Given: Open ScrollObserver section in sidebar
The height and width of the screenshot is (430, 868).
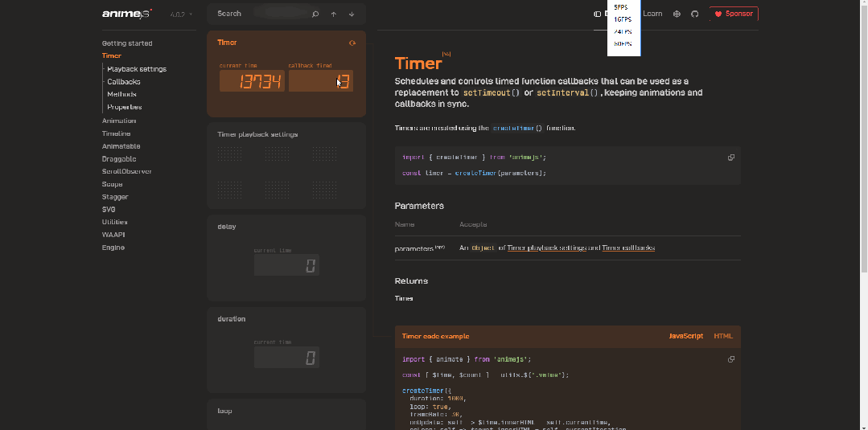Looking at the screenshot, I should tap(127, 171).
